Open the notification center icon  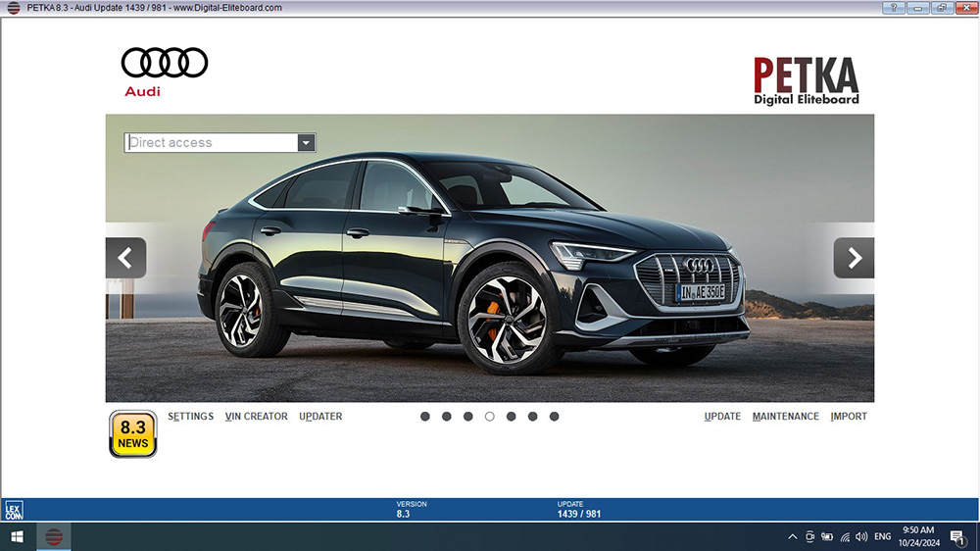(x=957, y=536)
